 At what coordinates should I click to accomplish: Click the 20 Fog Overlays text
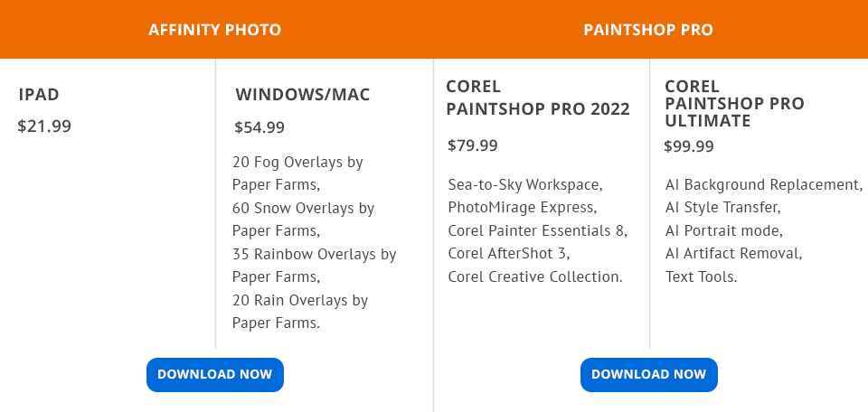297,163
